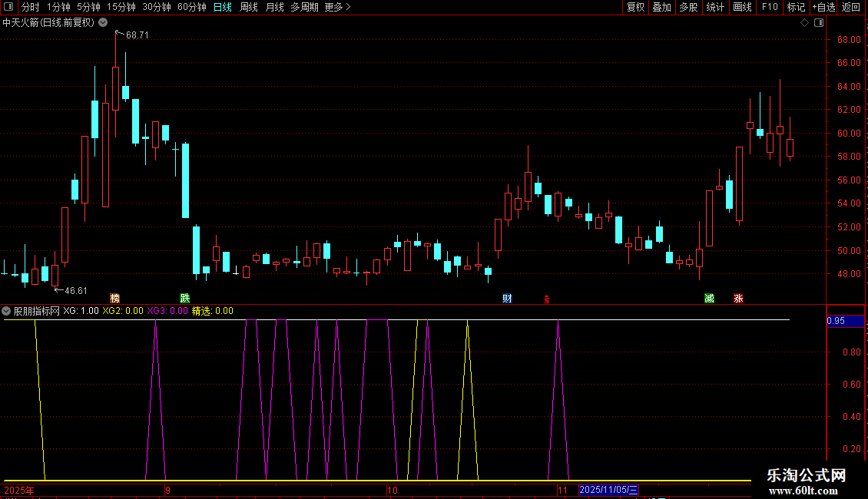
Task: Open F10 company information
Action: pyautogui.click(x=770, y=7)
